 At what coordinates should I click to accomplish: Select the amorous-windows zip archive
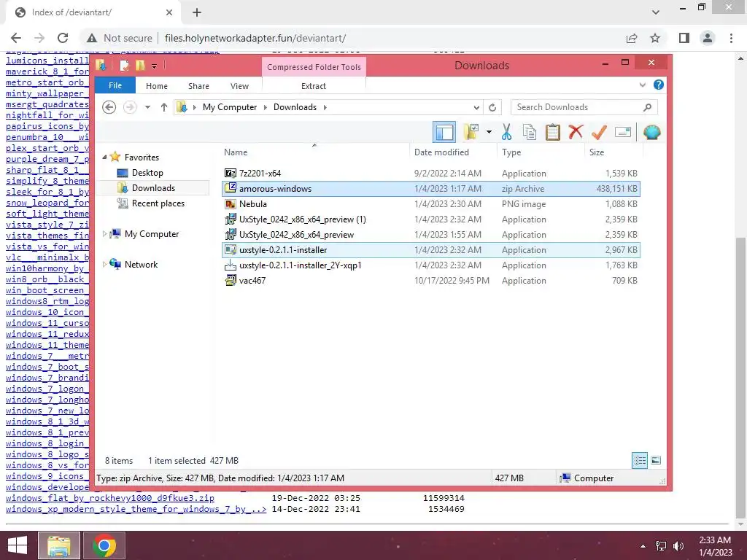[x=431, y=189]
